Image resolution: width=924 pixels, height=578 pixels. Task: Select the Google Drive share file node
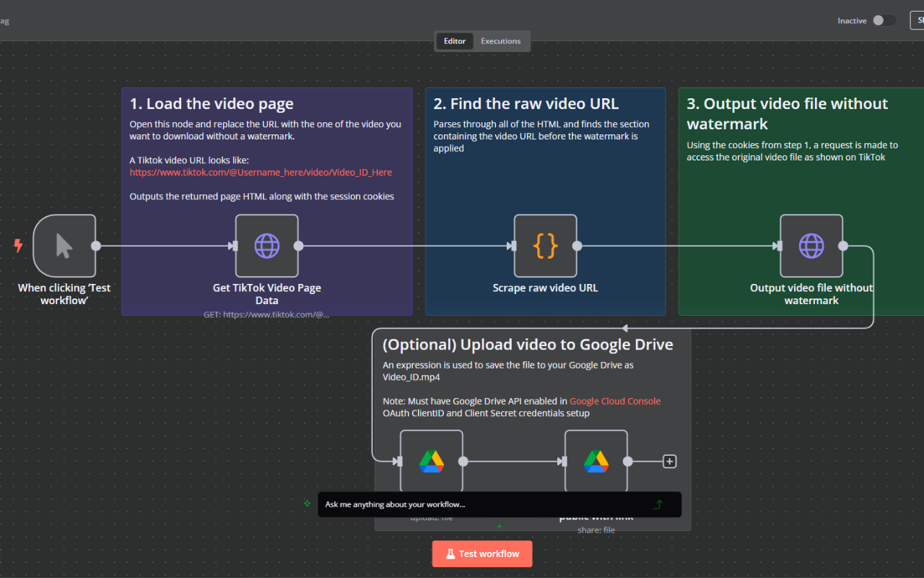click(x=596, y=461)
